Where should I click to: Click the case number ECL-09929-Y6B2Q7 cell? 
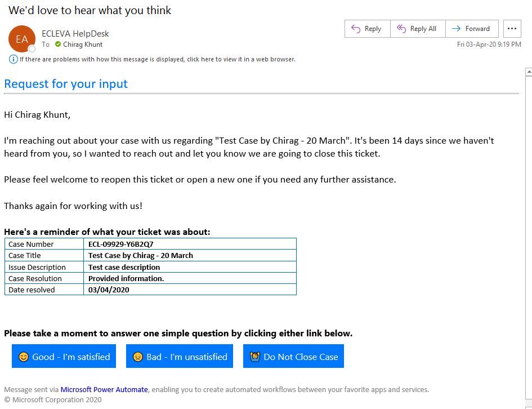[x=190, y=244]
